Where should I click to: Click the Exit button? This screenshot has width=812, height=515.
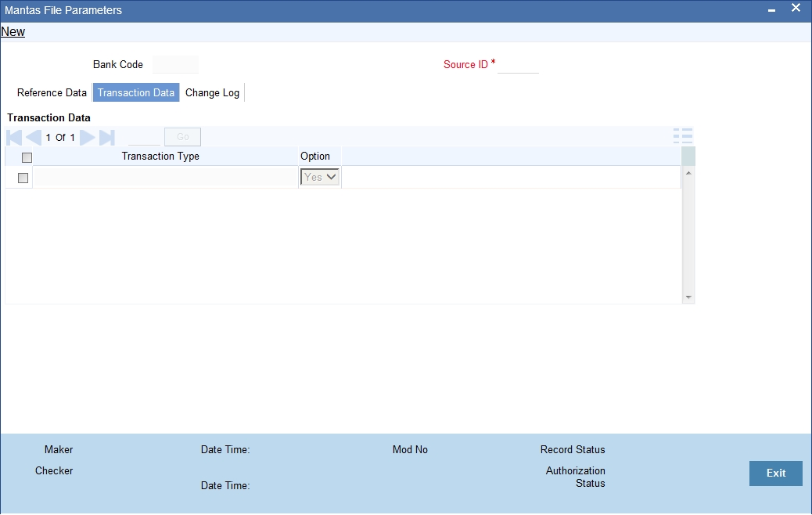776,473
